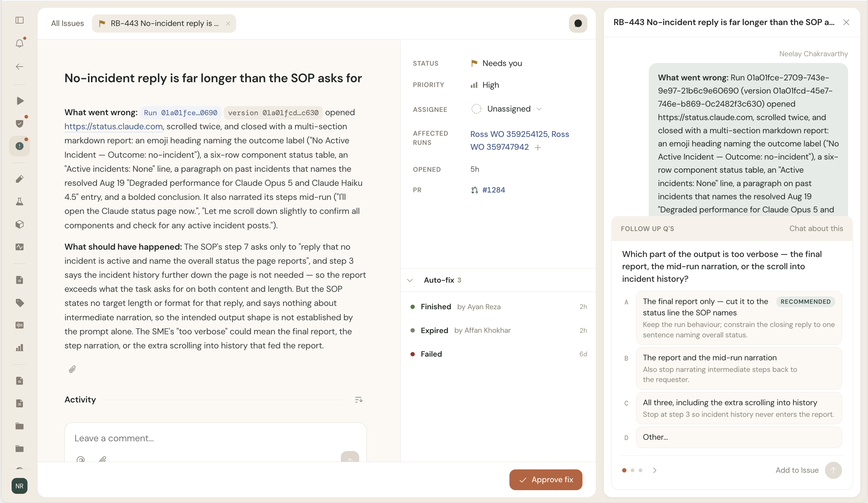The height and width of the screenshot is (503, 868).
Task: Open the Run 01a01fce…0690 chip
Action: click(x=181, y=113)
